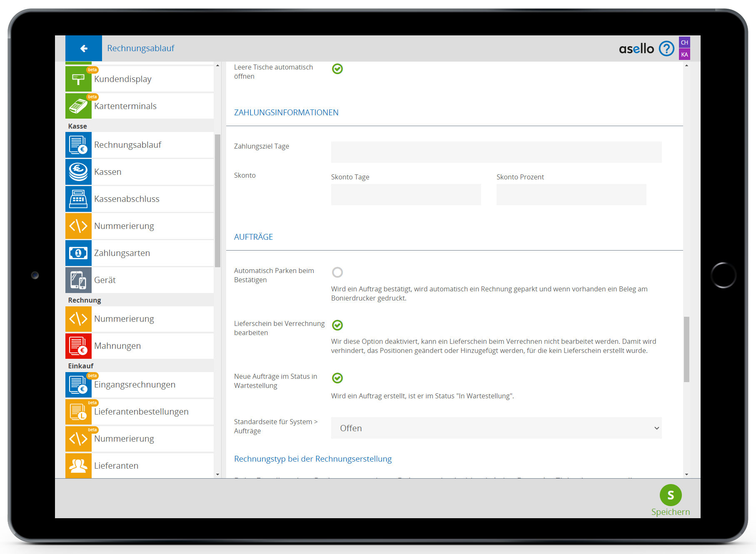Enable Automatisch Parken beim Bestätigen
The height and width of the screenshot is (554, 756).
point(337,272)
